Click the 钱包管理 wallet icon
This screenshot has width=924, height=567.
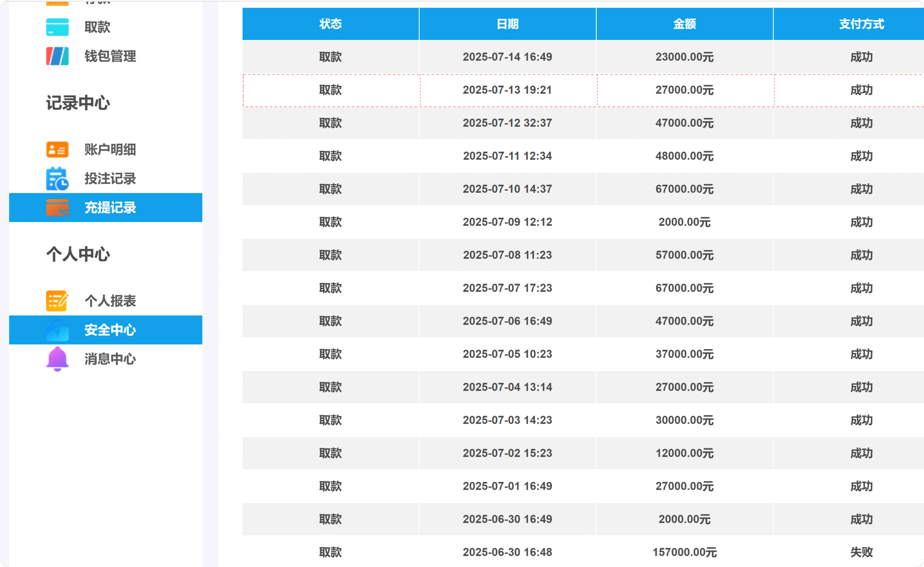tap(57, 56)
